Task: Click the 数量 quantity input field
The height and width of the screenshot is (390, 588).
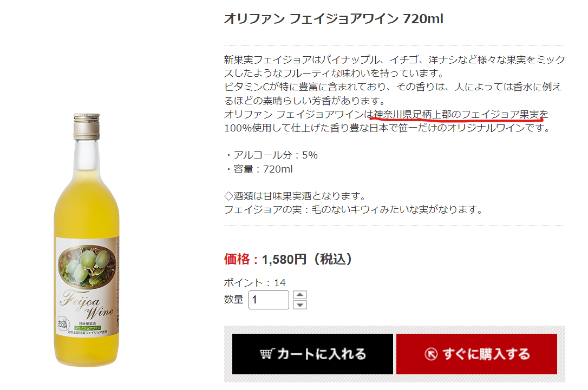Action: pos(269,300)
